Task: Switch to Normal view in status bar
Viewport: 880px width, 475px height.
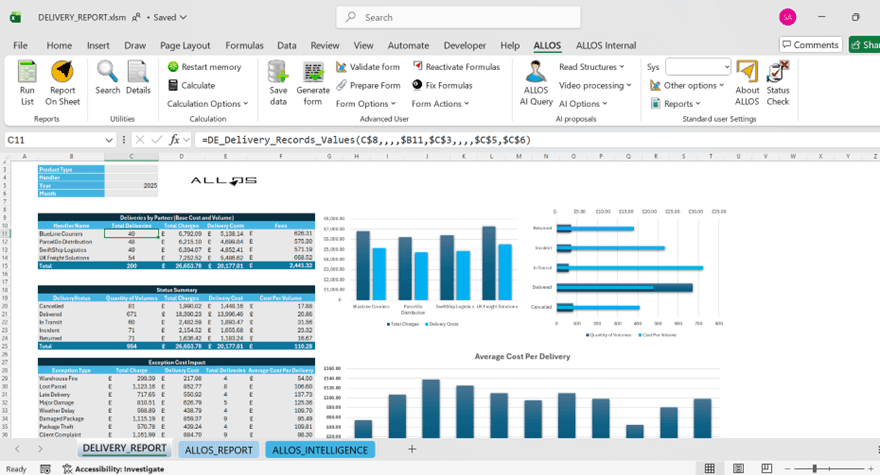Action: [x=709, y=468]
